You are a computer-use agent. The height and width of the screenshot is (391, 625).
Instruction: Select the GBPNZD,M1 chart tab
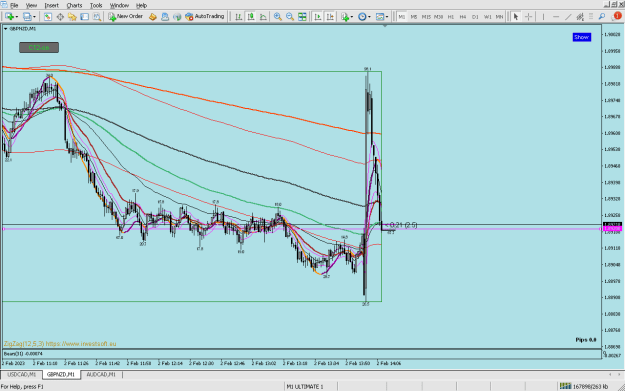coord(61,375)
